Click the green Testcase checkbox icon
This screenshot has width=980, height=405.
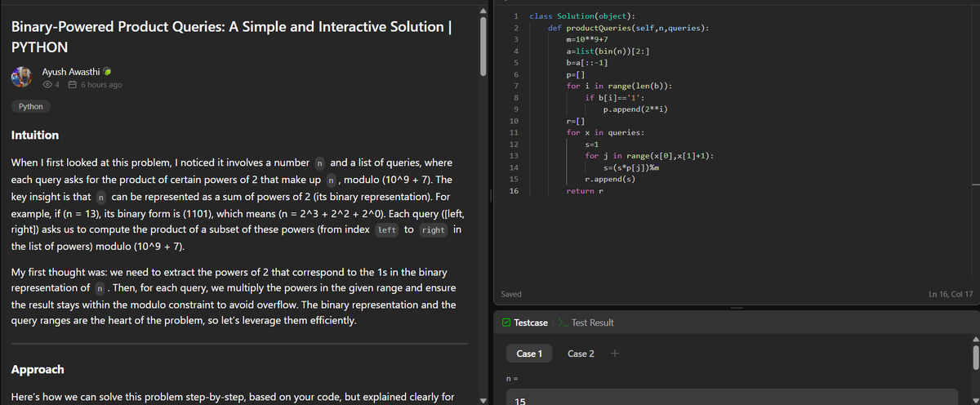pyautogui.click(x=506, y=323)
